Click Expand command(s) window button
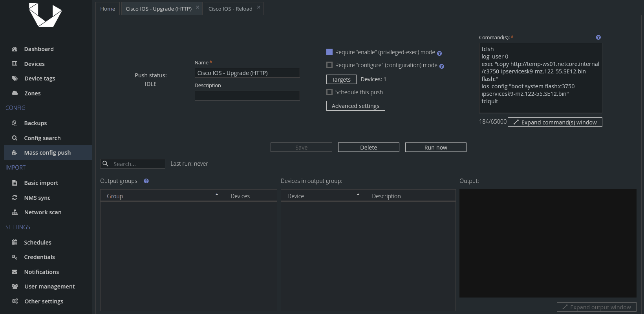This screenshot has width=644, height=314. coord(555,122)
